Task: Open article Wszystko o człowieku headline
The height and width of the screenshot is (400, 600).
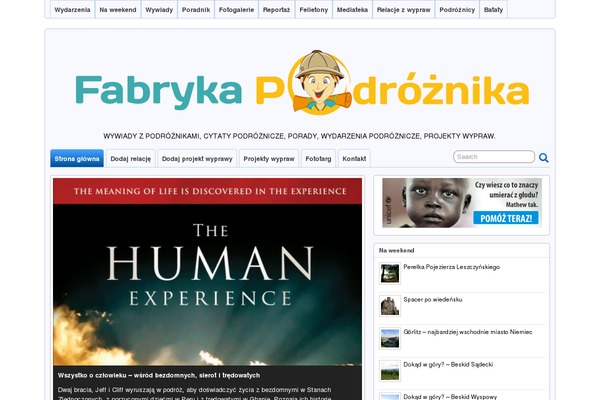Action: pyautogui.click(x=159, y=376)
